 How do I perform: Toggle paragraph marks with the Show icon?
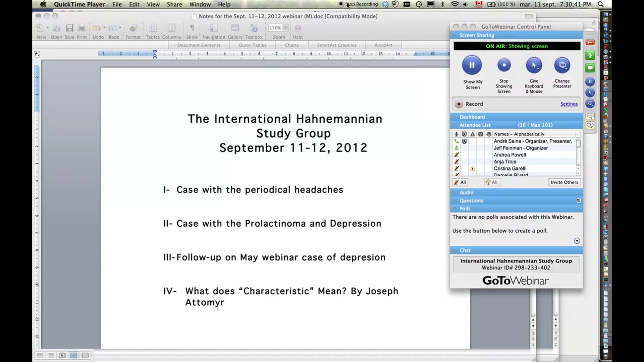[x=192, y=28]
